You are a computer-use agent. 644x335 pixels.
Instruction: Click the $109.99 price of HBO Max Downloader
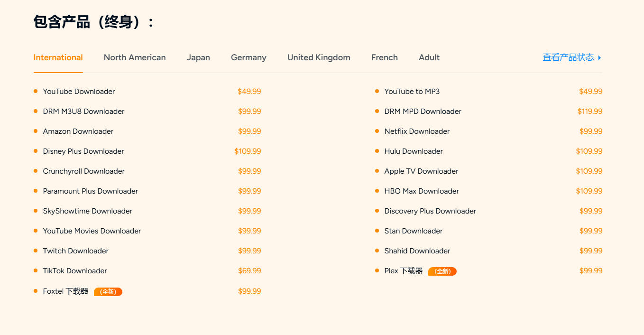(x=589, y=191)
